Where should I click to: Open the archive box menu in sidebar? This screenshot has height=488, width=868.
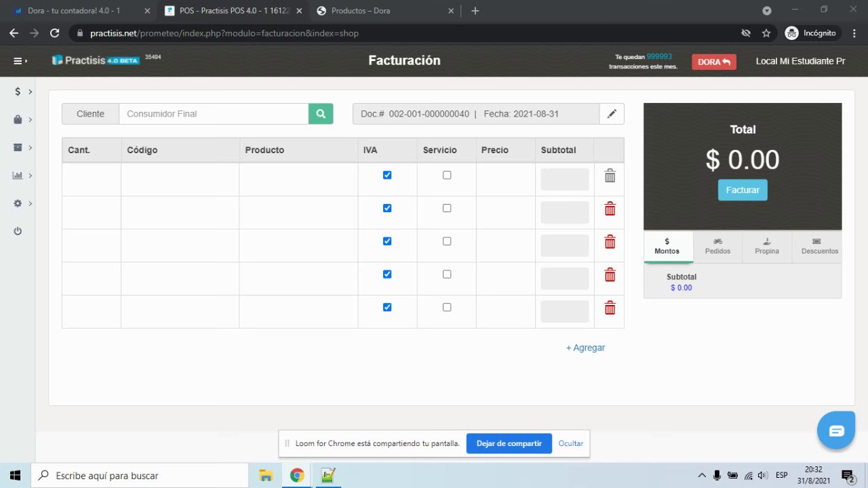tap(18, 148)
